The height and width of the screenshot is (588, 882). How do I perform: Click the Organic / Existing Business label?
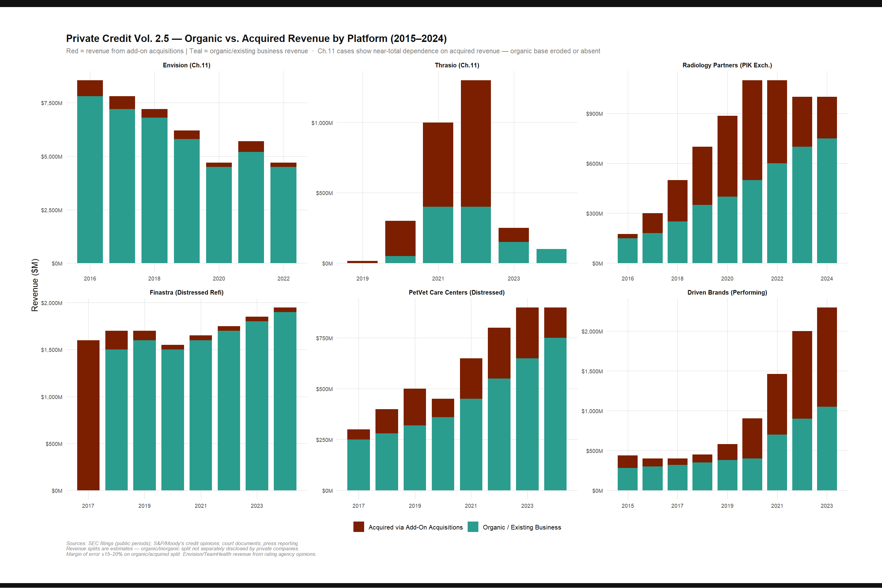(x=522, y=527)
